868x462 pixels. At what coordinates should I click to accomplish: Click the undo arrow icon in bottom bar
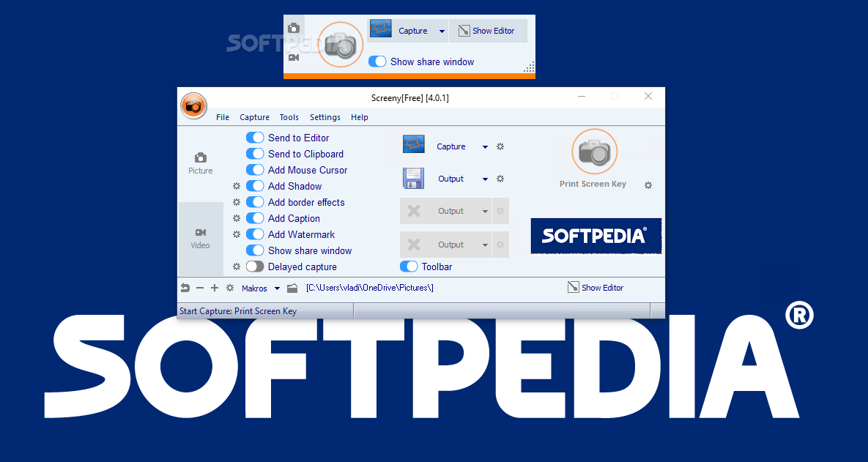point(185,288)
